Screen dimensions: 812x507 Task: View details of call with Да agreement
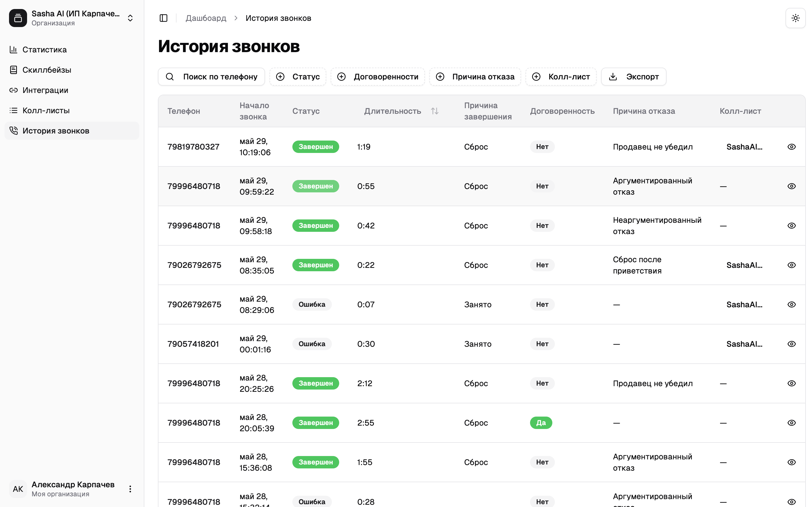pyautogui.click(x=791, y=423)
